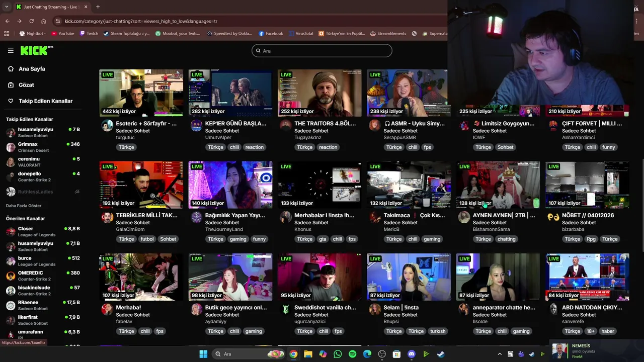This screenshot has height=362, width=644.
Task: Open burce channel avatar in recommended
Action: point(11,261)
